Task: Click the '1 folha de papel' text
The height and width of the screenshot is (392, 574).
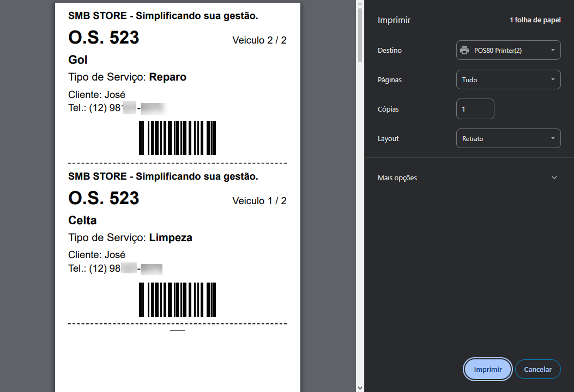Action: [535, 20]
